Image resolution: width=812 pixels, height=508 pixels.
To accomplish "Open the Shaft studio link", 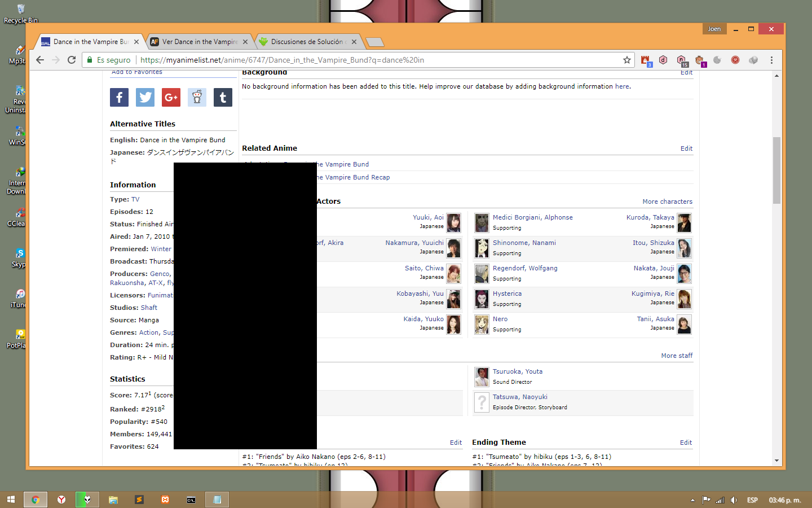I will point(149,308).
